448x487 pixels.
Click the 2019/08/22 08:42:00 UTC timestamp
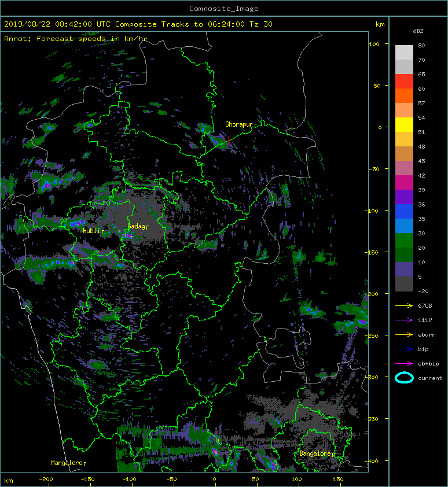pos(57,24)
